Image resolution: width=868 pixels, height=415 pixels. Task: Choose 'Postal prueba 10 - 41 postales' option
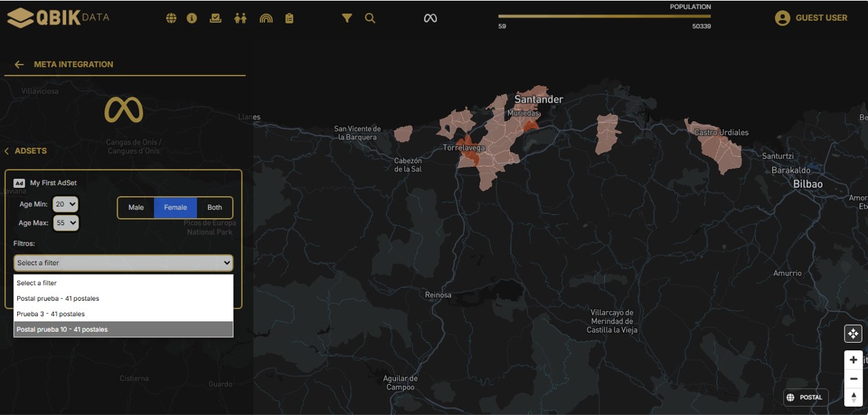point(123,330)
